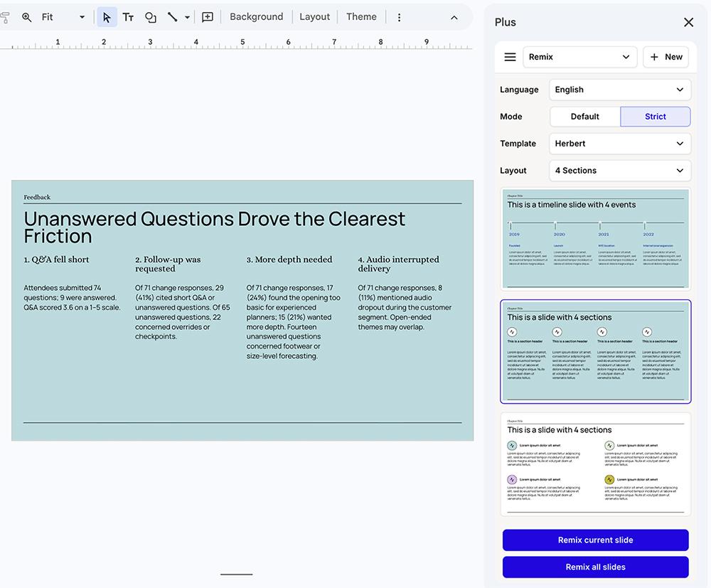Select the timeline slide with 4 events thumbnail
The width and height of the screenshot is (711, 588).
[595, 239]
